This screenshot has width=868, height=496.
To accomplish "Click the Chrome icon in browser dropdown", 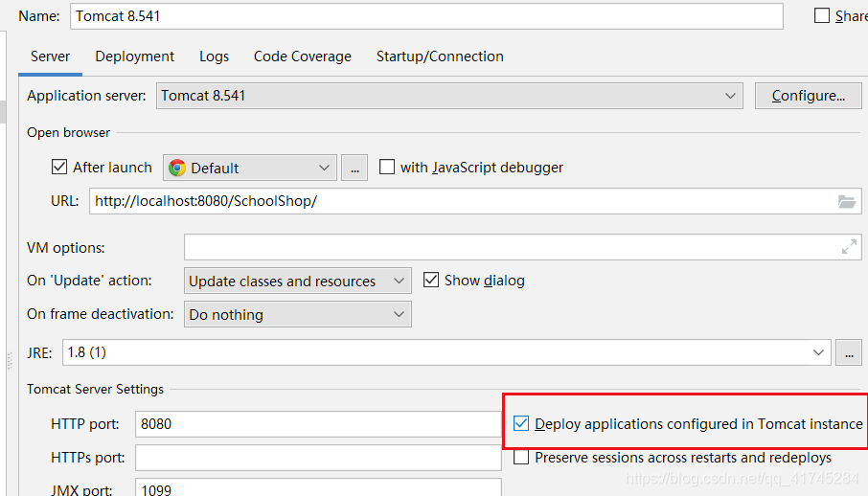I will coord(177,168).
